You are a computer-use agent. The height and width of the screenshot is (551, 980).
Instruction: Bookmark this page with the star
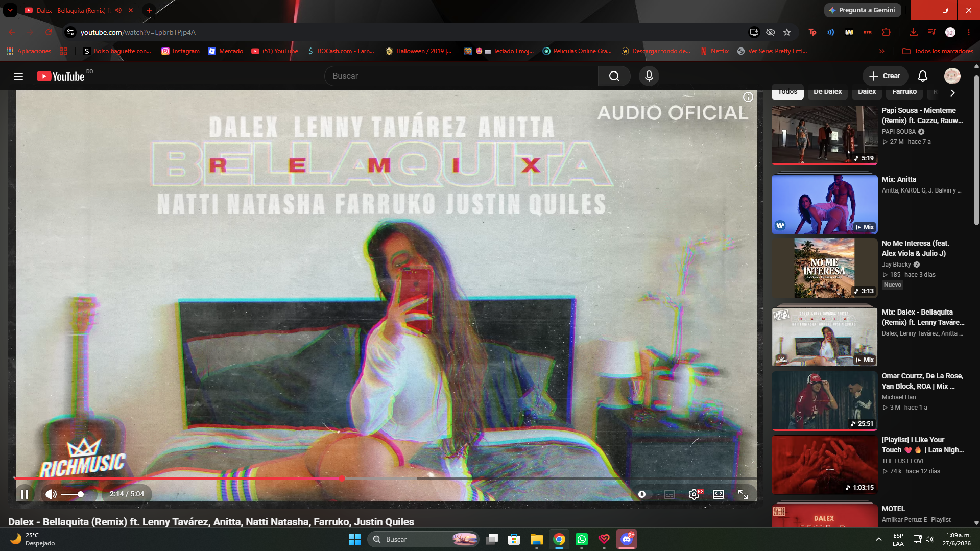point(787,32)
